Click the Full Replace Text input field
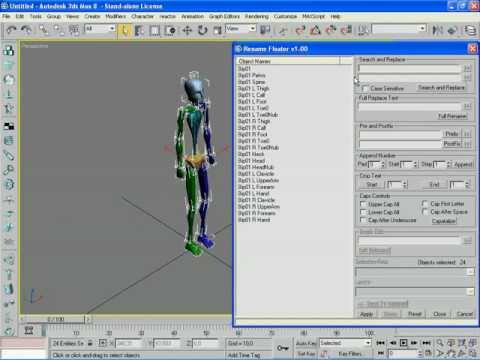480x360 pixels. tap(409, 107)
